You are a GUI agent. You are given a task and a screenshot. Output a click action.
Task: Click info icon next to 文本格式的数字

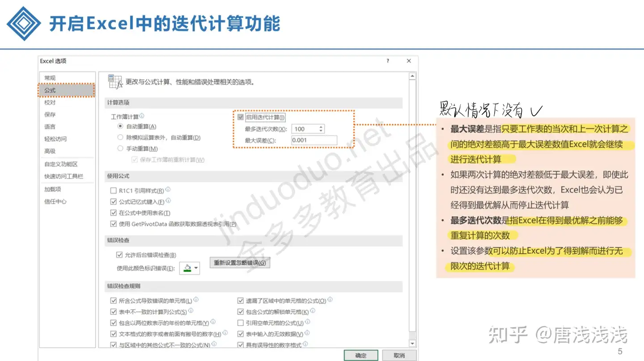(x=225, y=333)
